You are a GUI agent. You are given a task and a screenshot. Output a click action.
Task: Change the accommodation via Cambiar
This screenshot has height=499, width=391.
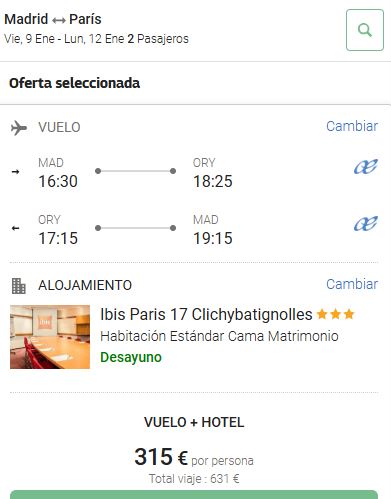pyautogui.click(x=352, y=284)
